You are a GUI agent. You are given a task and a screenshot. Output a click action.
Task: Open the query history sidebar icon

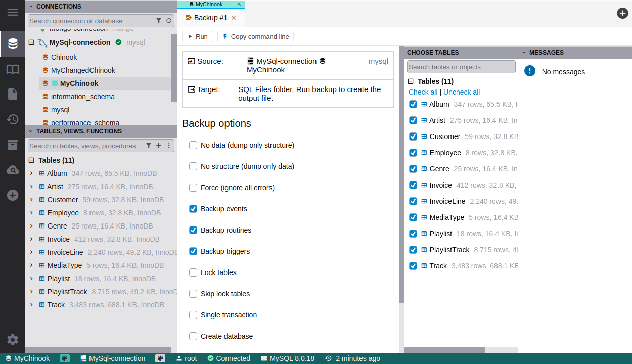pos(13,119)
